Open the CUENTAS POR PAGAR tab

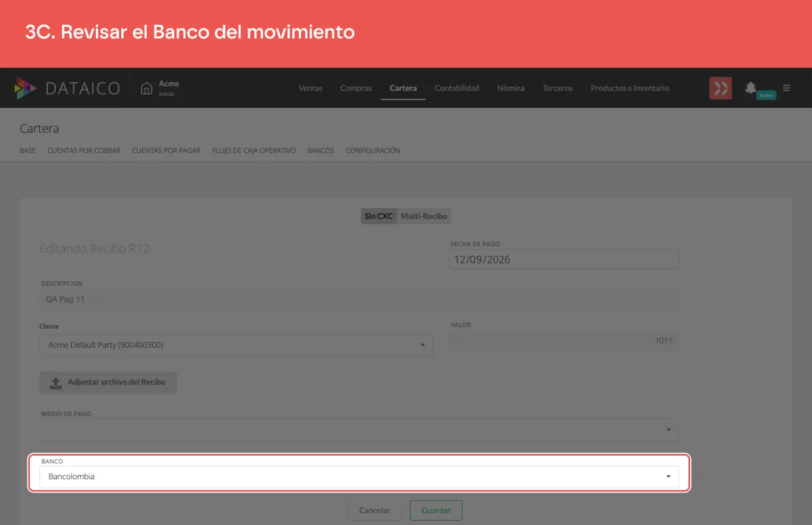[x=166, y=150]
